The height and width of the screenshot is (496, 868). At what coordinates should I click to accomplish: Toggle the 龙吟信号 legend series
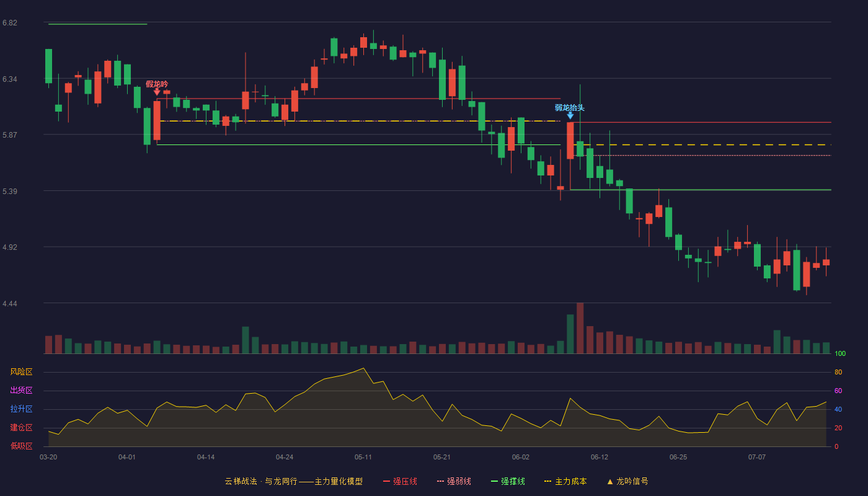click(627, 481)
